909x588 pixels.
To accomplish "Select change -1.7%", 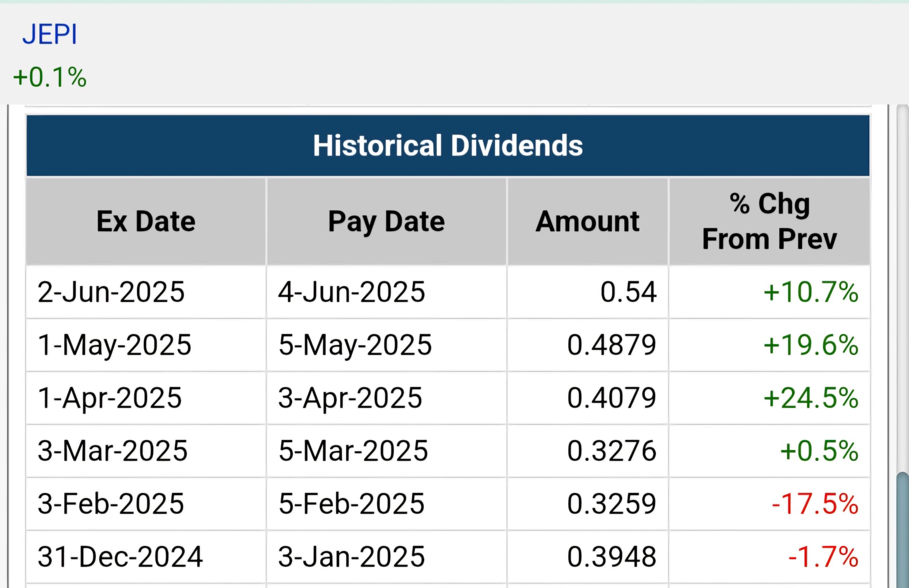I will coord(823,557).
